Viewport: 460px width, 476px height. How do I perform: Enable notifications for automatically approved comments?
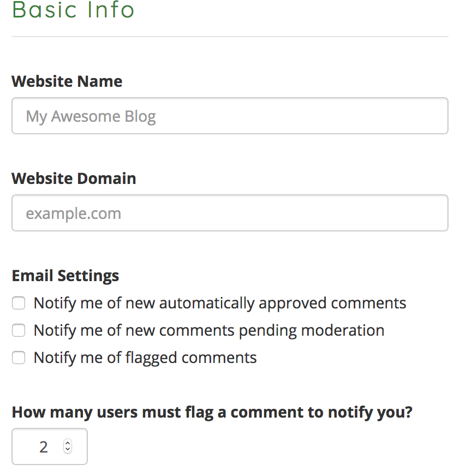pyautogui.click(x=19, y=303)
